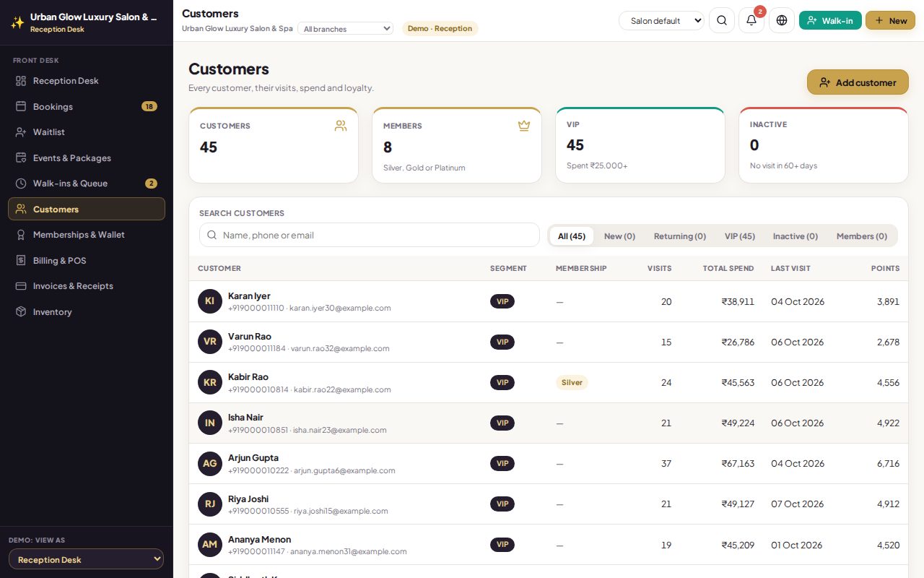Image resolution: width=924 pixels, height=578 pixels.
Task: Click the globe language icon
Action: pyautogui.click(x=782, y=20)
